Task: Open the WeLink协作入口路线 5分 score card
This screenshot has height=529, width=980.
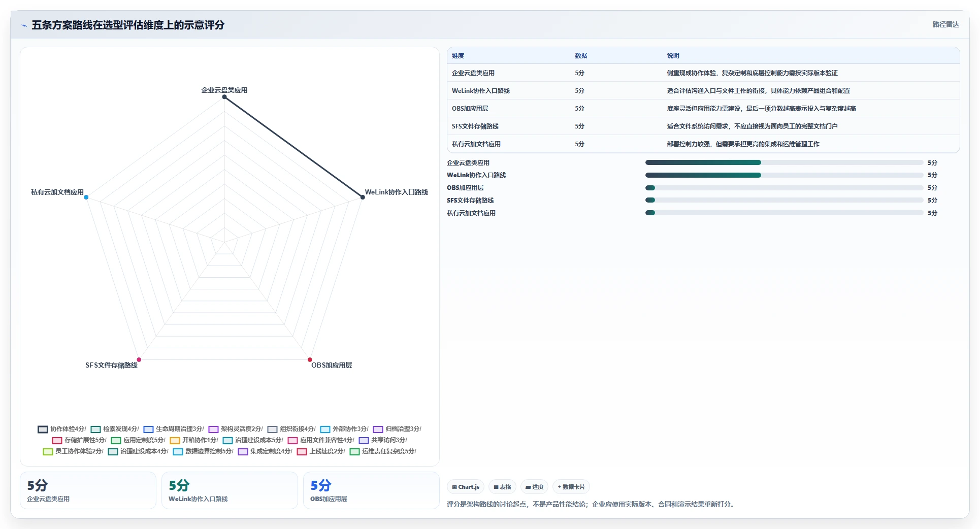Action: [x=230, y=490]
